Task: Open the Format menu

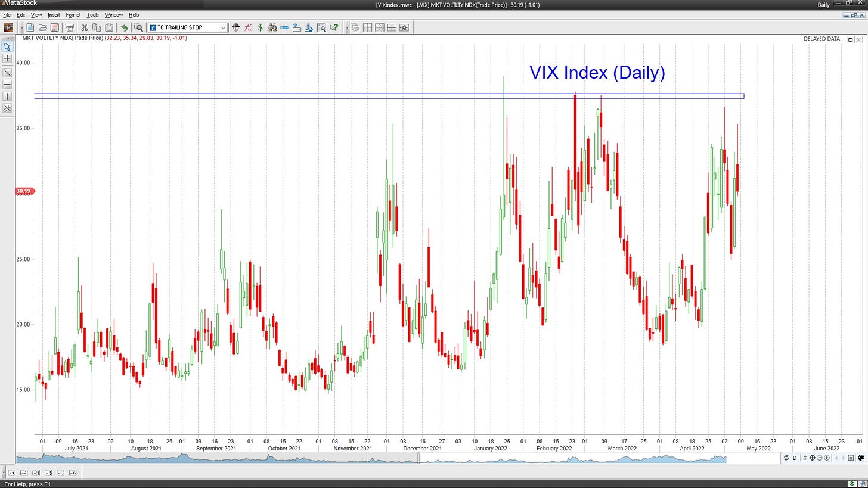Action: coord(73,15)
